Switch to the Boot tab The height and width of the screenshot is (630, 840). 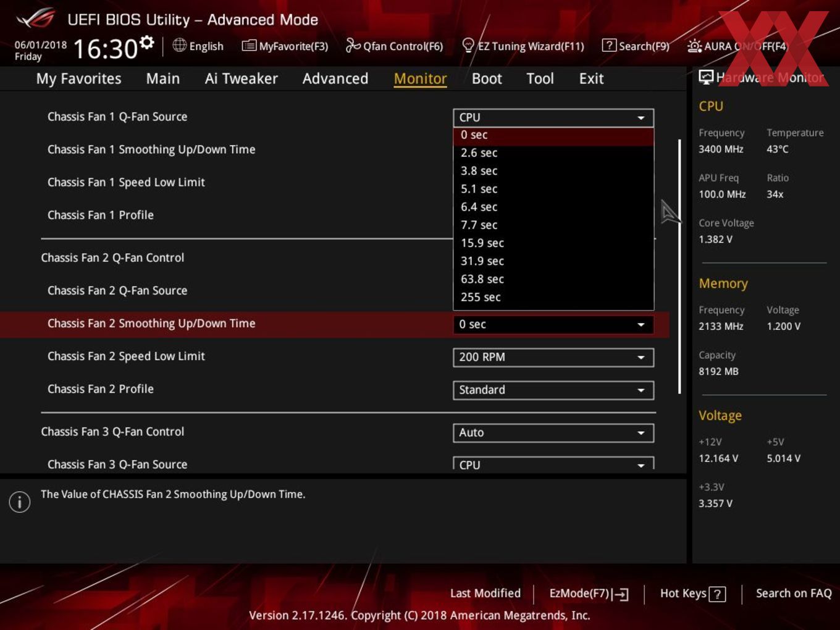tap(487, 78)
